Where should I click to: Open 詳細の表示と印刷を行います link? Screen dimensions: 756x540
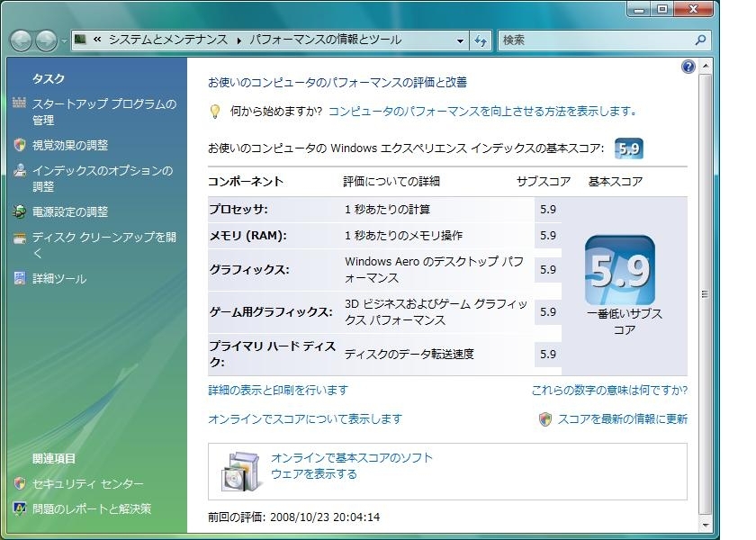pos(278,390)
